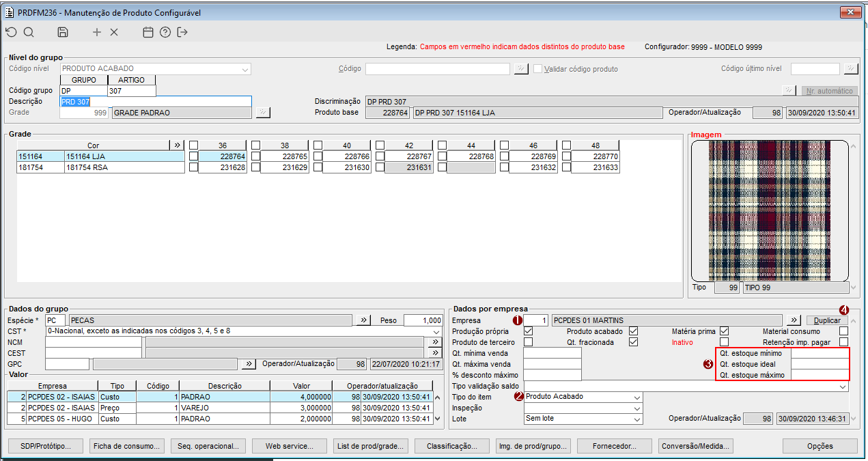Screen dimensions: 868x461
Task: Open the help question mark icon
Action: click(165, 32)
